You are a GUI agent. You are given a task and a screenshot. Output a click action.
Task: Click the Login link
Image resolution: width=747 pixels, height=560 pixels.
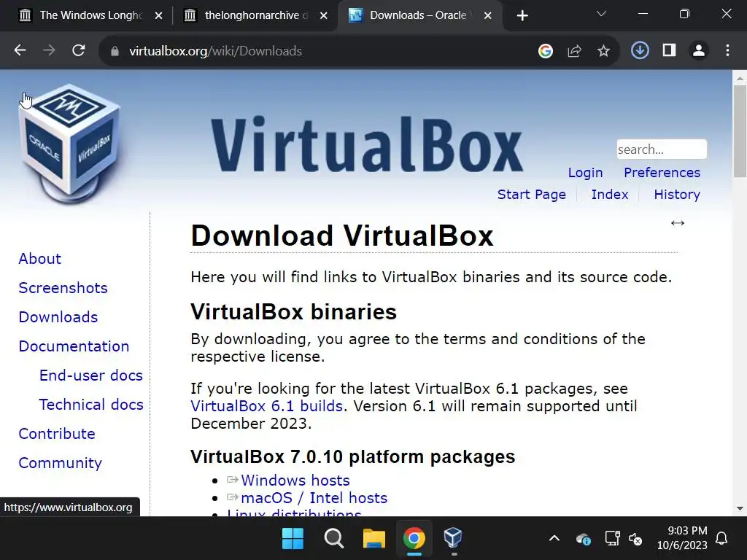click(585, 172)
